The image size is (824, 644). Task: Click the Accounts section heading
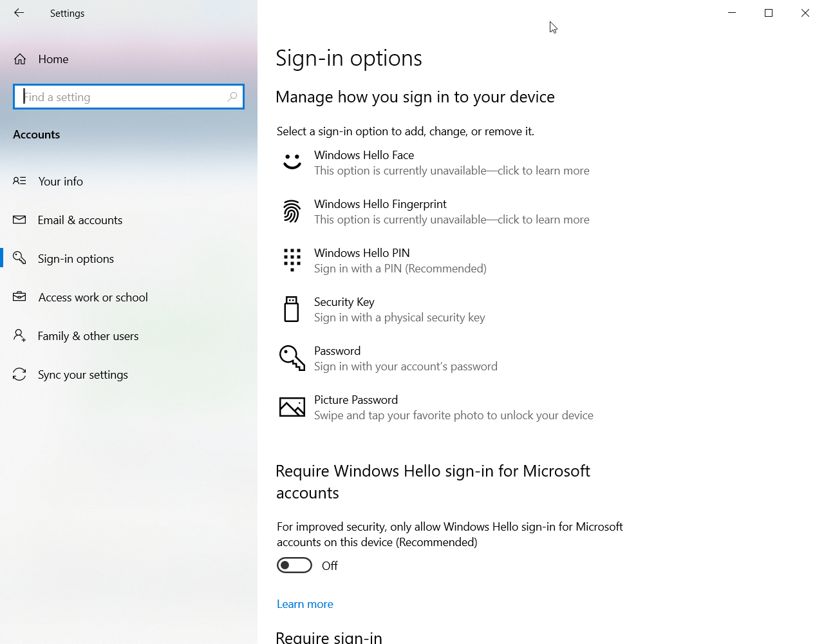37,135
